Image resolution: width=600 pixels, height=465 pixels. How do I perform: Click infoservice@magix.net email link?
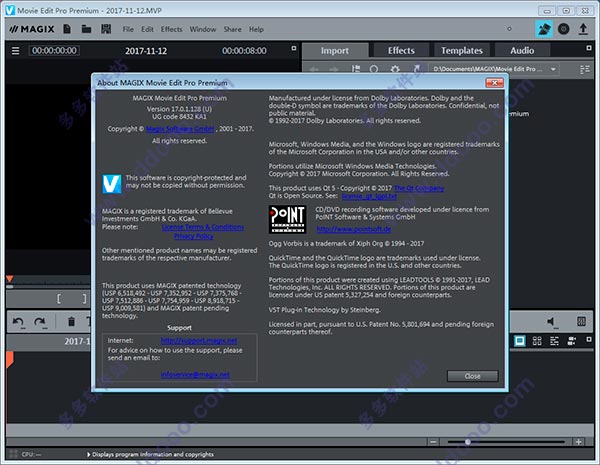pos(195,374)
